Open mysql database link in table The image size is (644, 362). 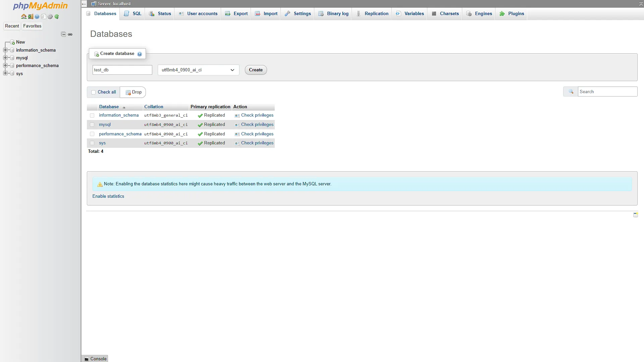[105, 125]
